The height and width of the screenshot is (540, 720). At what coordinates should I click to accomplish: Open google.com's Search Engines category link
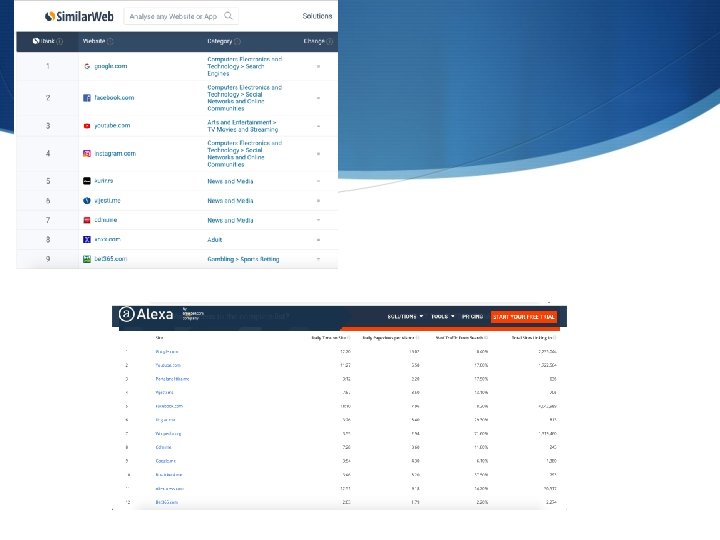pyautogui.click(x=245, y=67)
